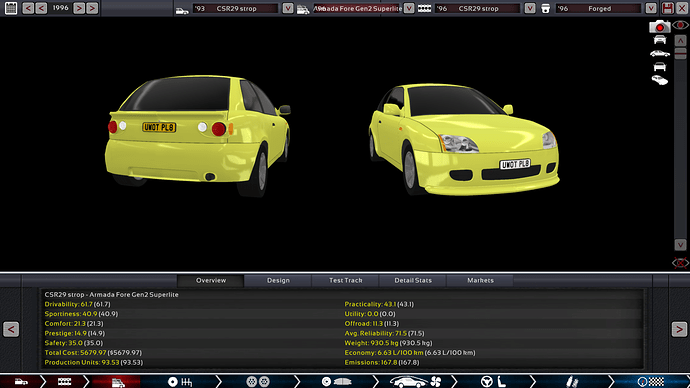Click the front view yellow car model
690x388 pixels.
click(x=464, y=140)
